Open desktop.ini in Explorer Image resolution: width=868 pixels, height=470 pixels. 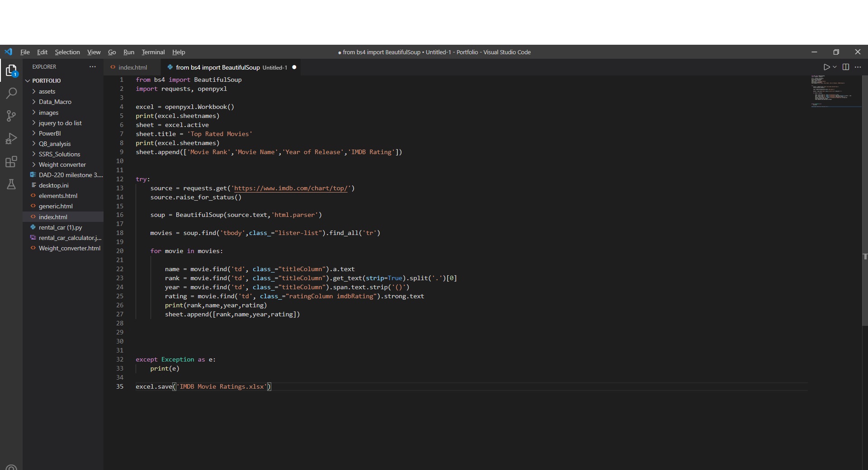(x=63, y=185)
